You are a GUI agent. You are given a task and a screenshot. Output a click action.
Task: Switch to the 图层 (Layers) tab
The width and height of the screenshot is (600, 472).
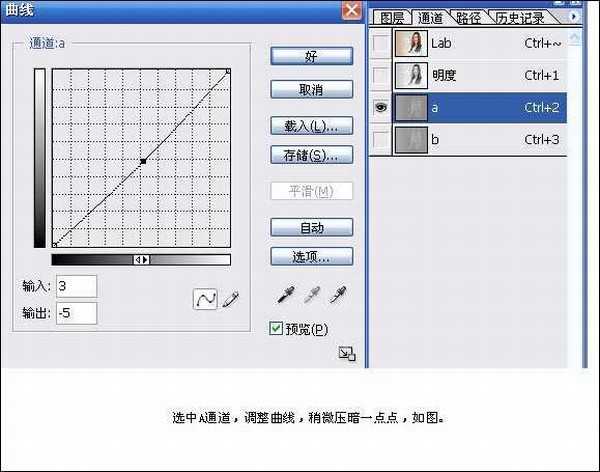[x=393, y=17]
